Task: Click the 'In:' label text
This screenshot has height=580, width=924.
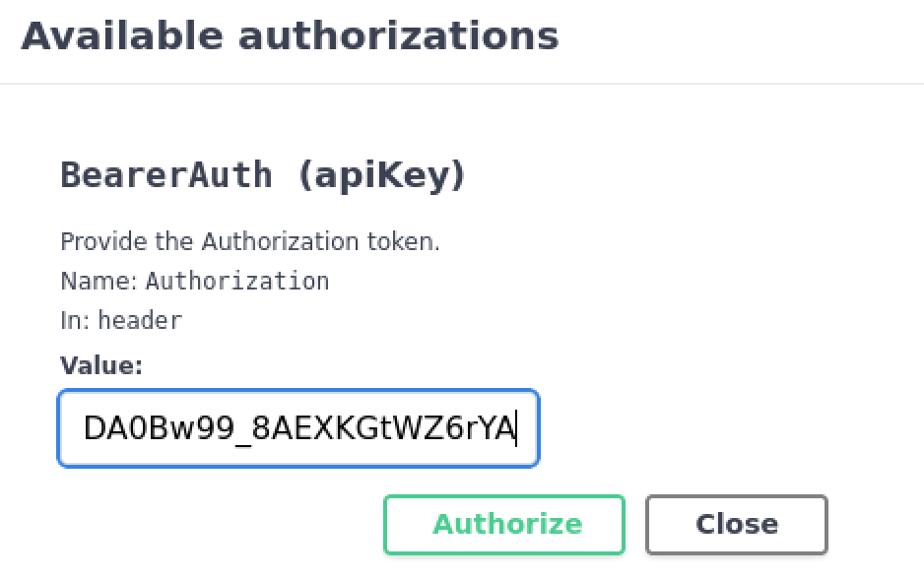Action: click(76, 320)
